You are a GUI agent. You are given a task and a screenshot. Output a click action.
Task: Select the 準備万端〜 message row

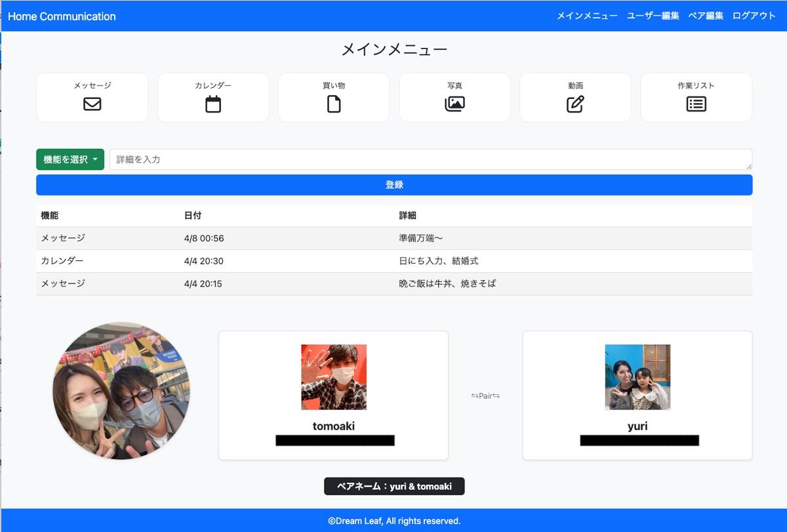394,238
